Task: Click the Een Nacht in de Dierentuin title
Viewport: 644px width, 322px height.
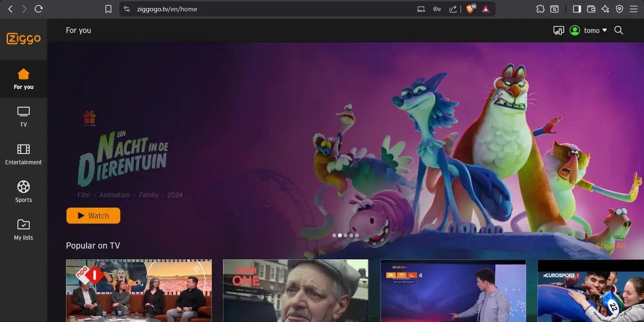Action: point(123,159)
